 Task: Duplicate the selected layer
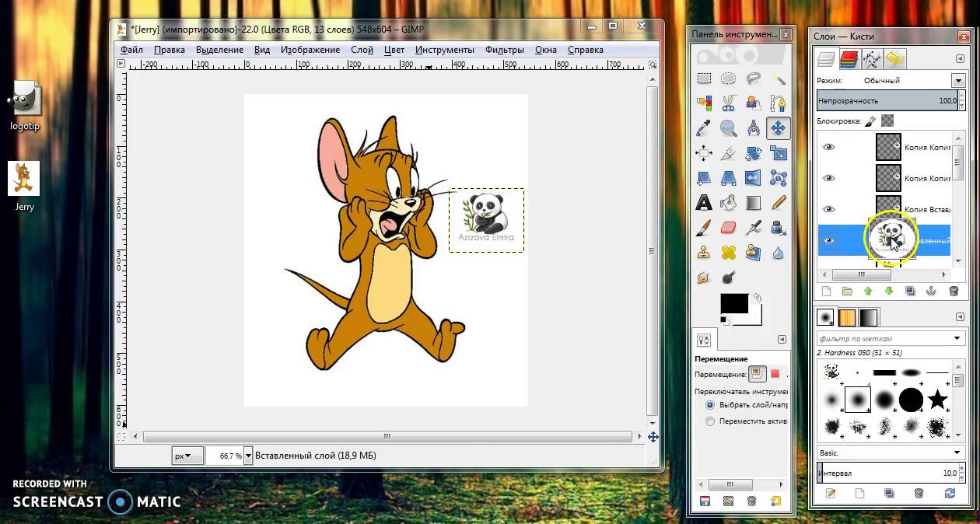pyautogui.click(x=911, y=292)
